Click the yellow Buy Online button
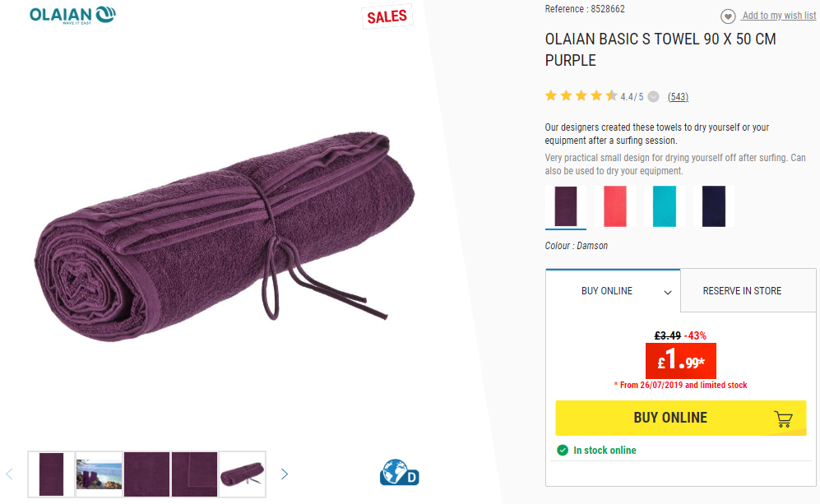The height and width of the screenshot is (504, 820). click(680, 418)
